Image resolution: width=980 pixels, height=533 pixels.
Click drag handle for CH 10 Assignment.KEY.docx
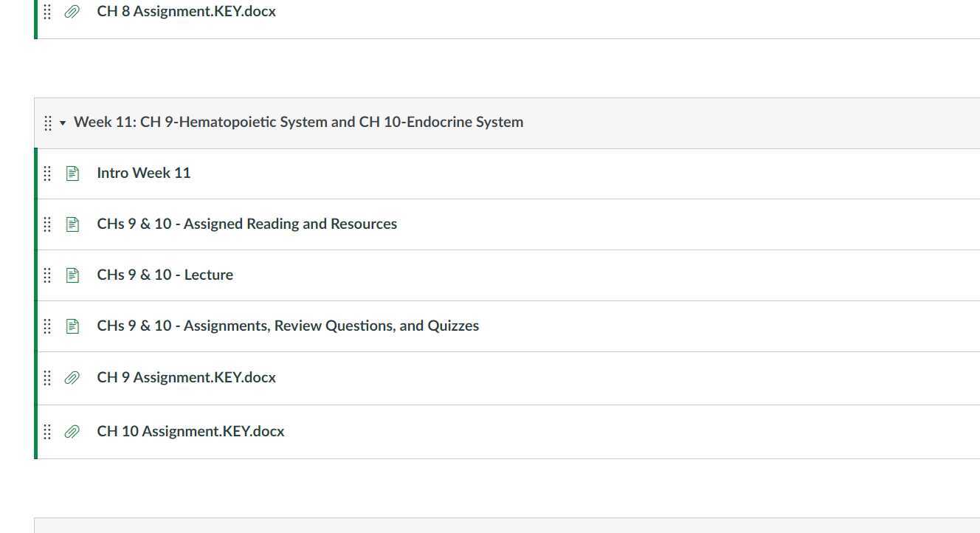point(47,432)
